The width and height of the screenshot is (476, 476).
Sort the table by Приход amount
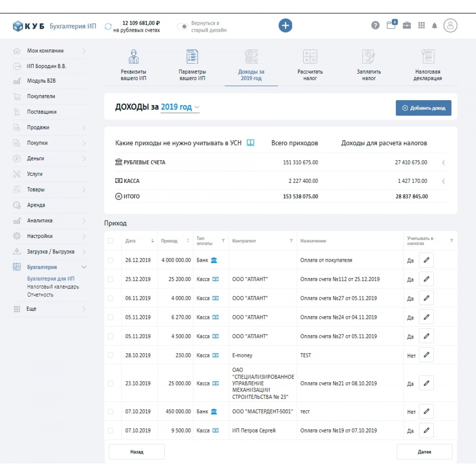coord(188,241)
